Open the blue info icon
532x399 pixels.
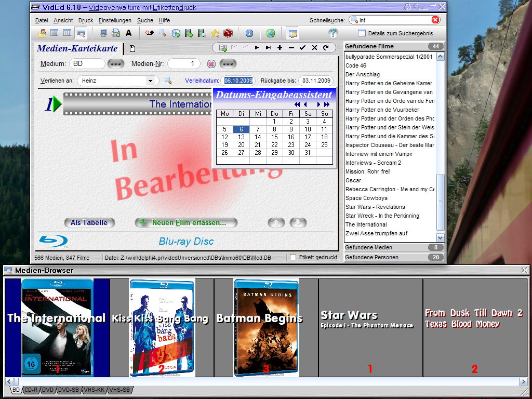coord(249,33)
